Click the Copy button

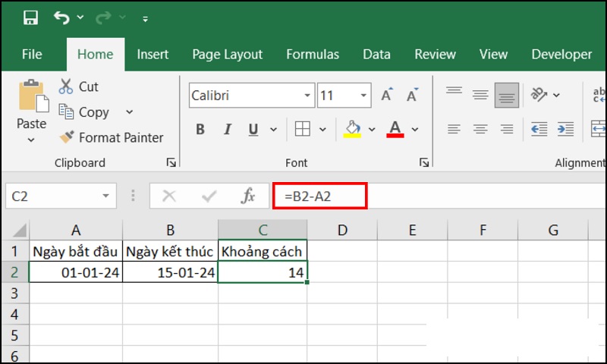[86, 112]
